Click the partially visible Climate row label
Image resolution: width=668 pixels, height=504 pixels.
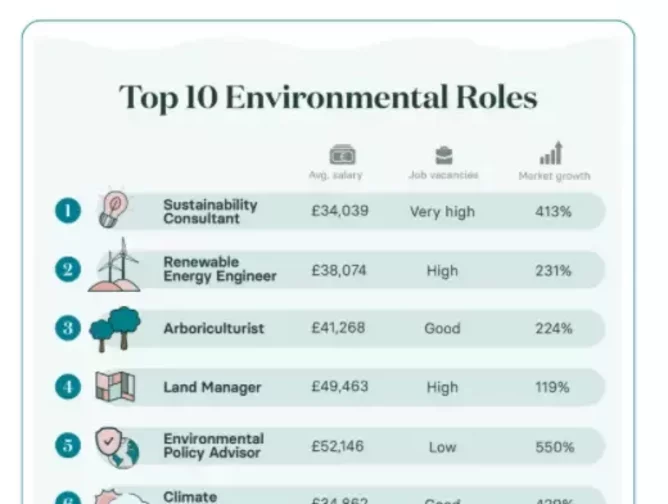point(190,497)
